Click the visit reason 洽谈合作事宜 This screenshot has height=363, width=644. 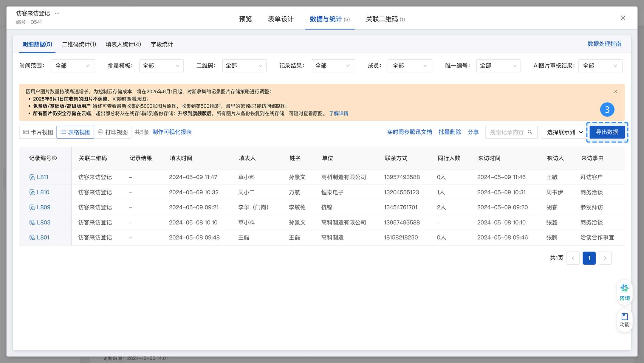(x=597, y=238)
